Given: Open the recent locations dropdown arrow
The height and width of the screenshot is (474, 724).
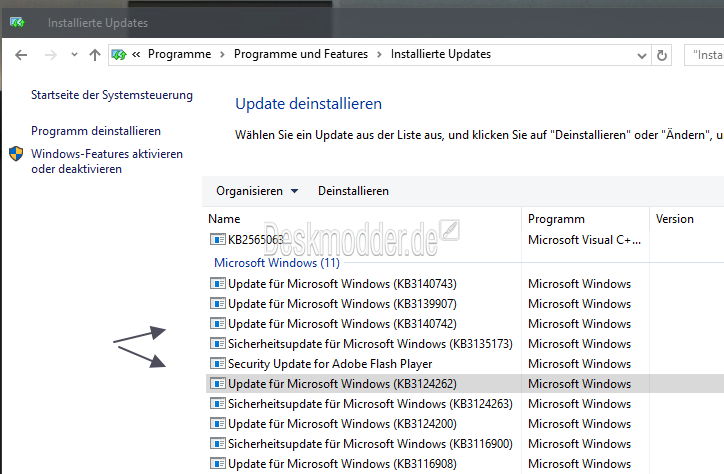Looking at the screenshot, I should click(x=74, y=54).
